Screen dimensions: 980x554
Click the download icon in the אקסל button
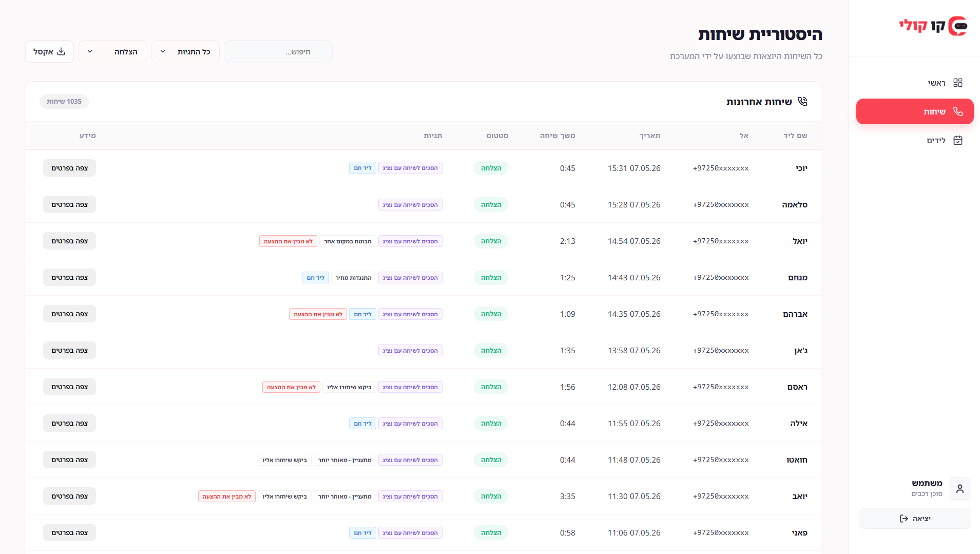pos(61,51)
